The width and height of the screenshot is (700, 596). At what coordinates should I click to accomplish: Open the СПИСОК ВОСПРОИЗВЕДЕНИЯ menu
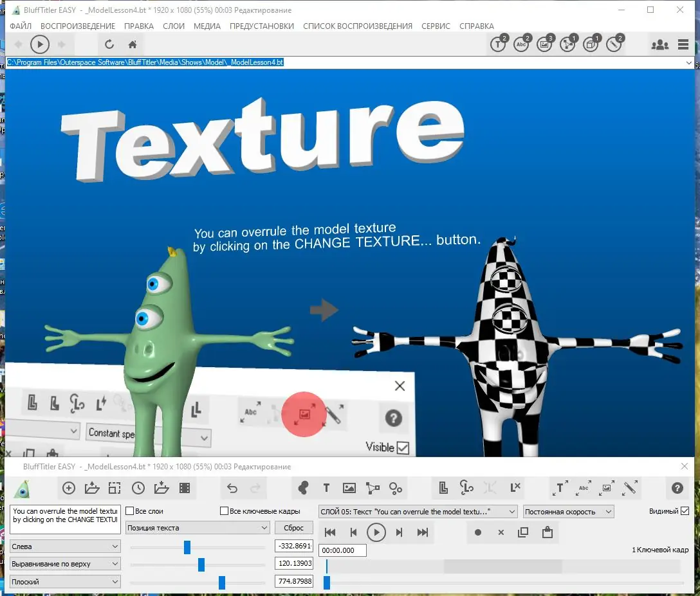358,26
